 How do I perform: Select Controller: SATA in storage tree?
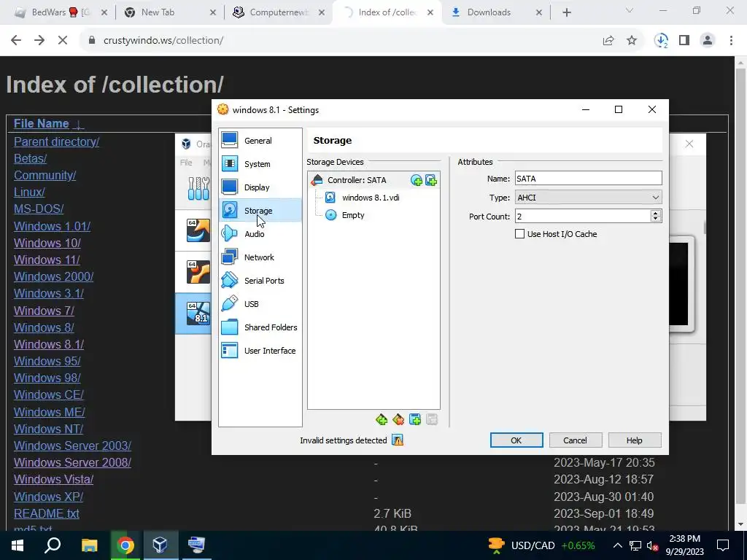[357, 180]
